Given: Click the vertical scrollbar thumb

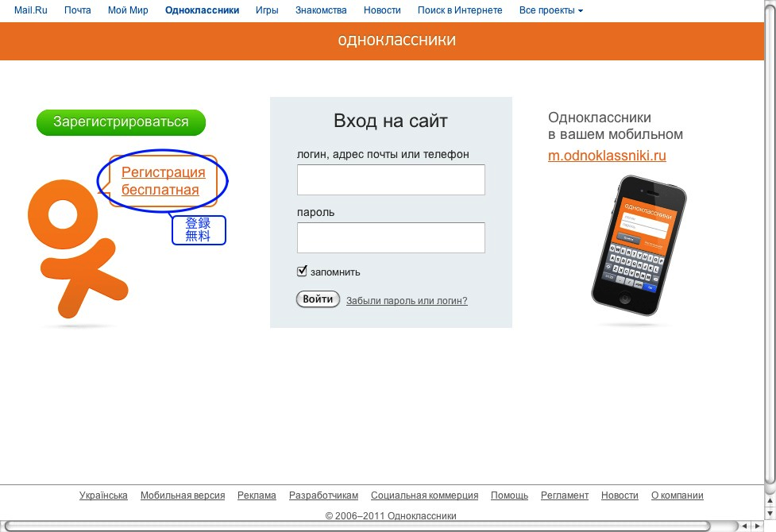Looking at the screenshot, I should [770, 244].
